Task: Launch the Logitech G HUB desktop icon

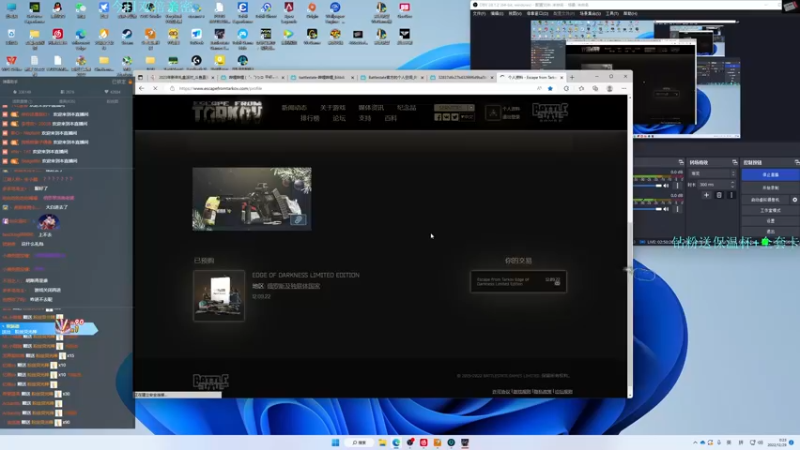Action: click(196, 62)
